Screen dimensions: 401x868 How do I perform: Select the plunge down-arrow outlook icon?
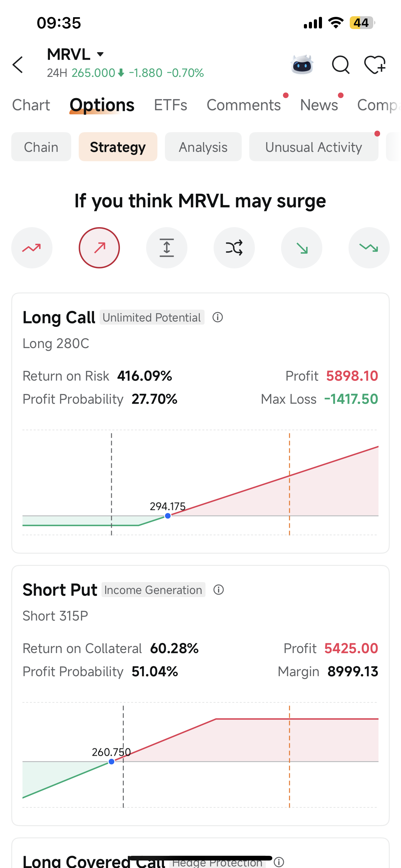tap(302, 248)
